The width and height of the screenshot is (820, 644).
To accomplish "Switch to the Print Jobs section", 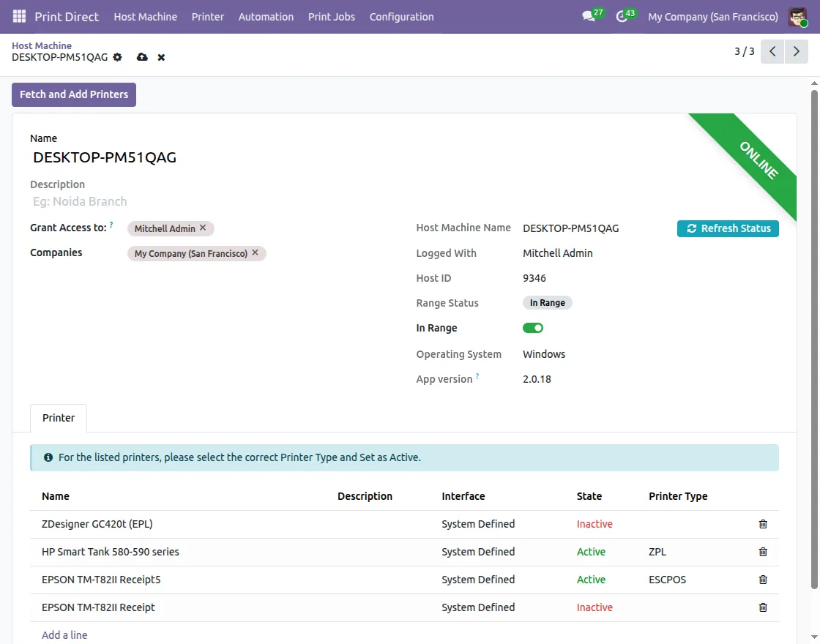I will 332,16.
